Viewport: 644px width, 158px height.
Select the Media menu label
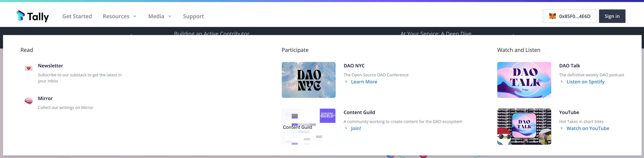(156, 16)
